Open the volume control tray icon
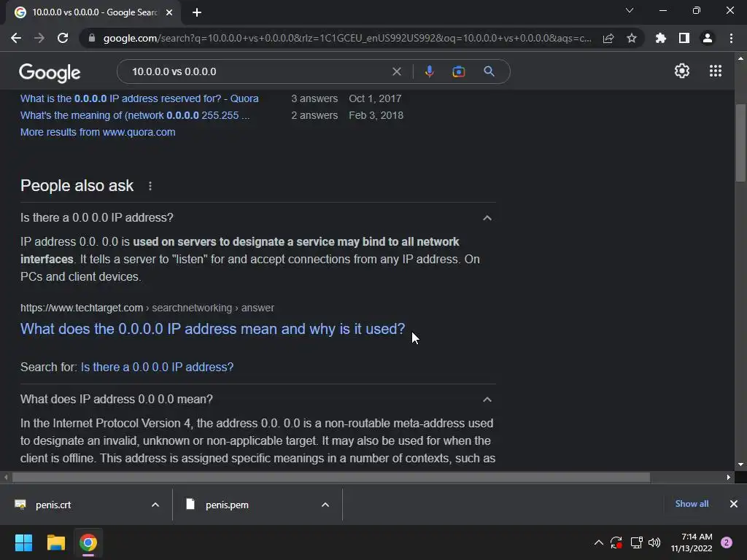The width and height of the screenshot is (747, 560). [654, 542]
